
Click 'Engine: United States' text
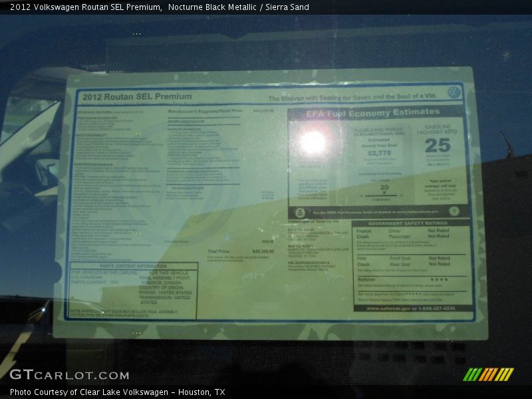pos(165,292)
